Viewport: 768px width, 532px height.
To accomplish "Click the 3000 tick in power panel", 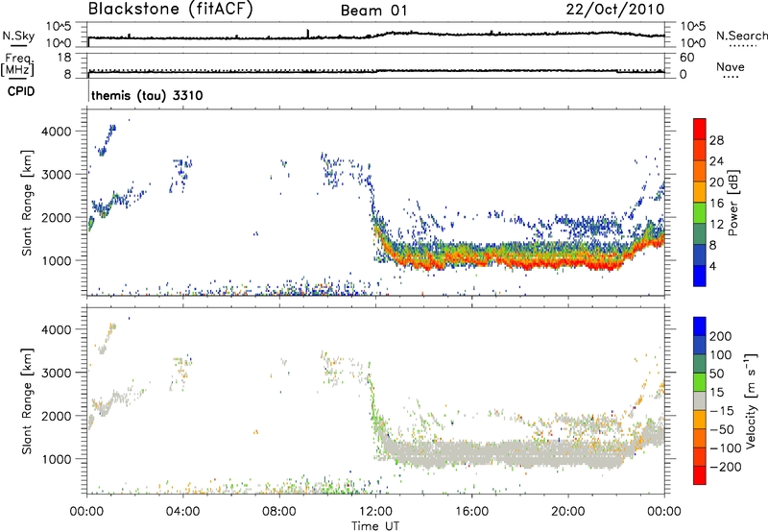I will click(x=57, y=175).
